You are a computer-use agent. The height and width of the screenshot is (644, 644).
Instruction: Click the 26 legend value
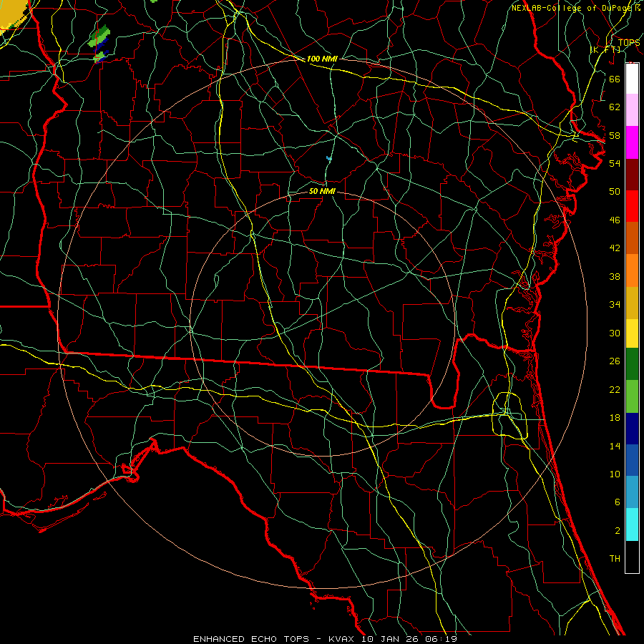[615, 361]
